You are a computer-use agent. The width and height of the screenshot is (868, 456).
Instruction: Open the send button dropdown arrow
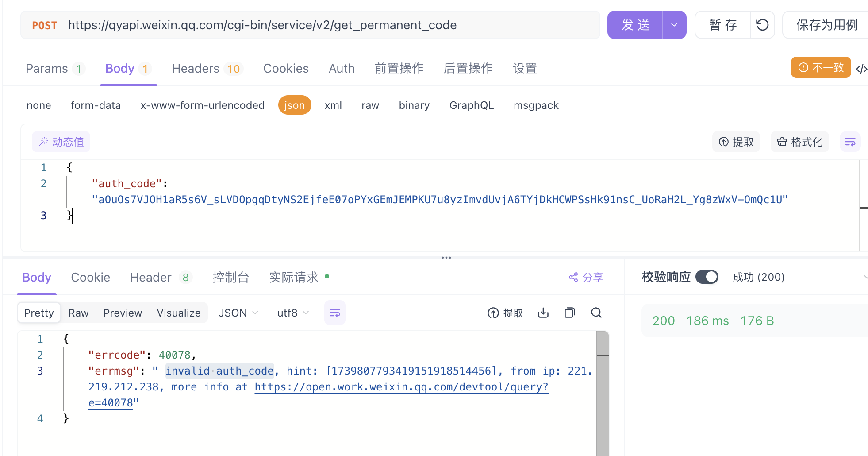coord(674,25)
